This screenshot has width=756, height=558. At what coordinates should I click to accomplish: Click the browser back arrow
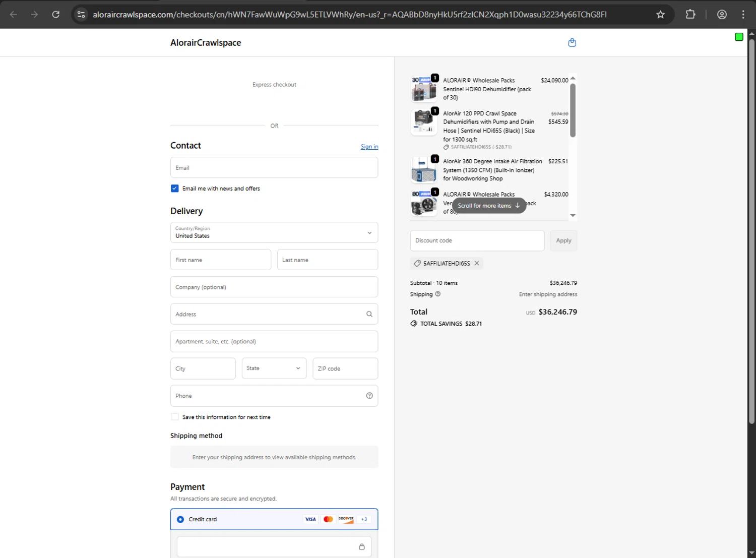coord(14,14)
